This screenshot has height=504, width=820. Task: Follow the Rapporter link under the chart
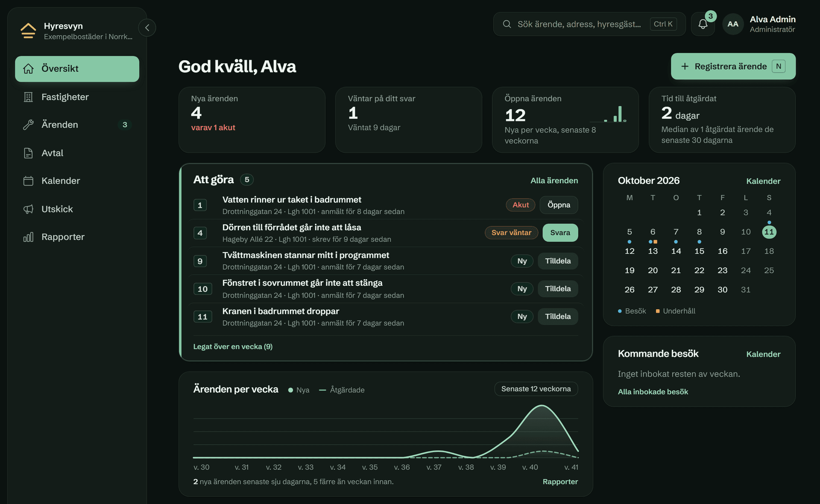[560, 482]
